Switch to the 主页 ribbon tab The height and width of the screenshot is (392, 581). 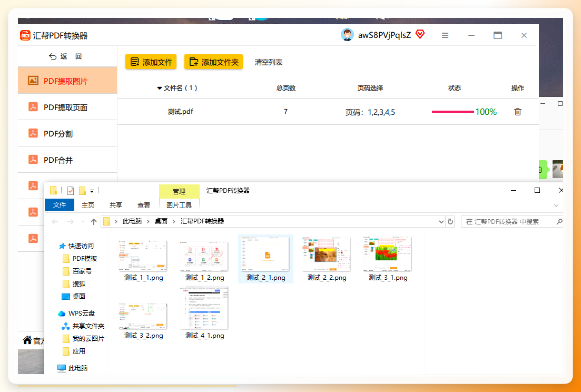coord(88,205)
